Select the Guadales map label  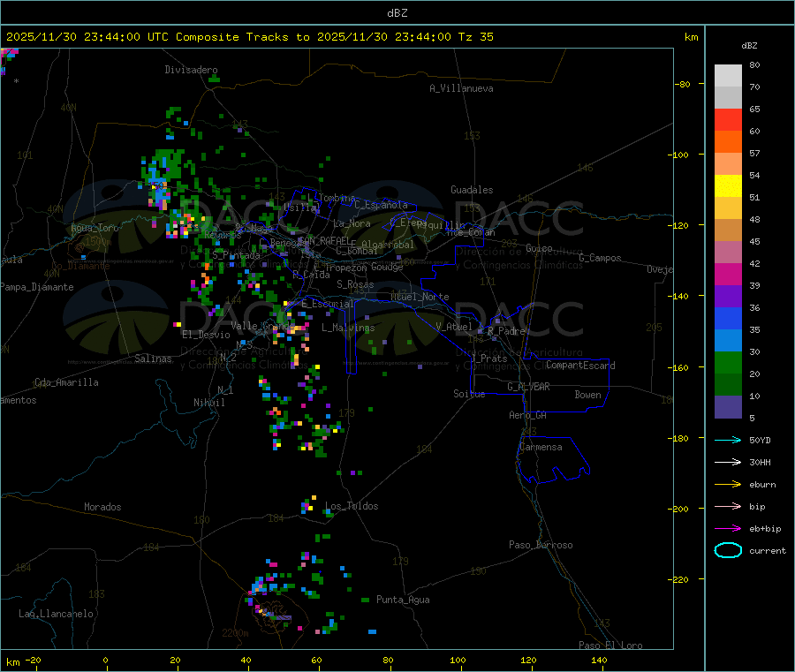(472, 190)
